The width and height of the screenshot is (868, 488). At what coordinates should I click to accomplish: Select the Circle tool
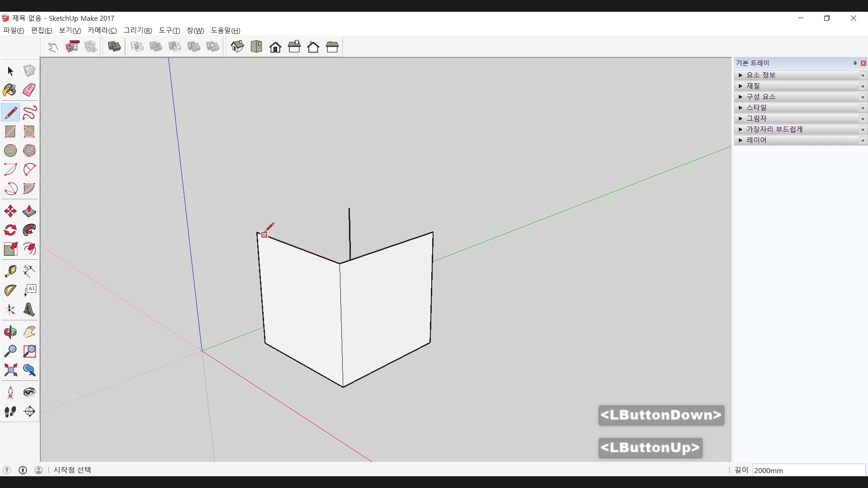click(10, 150)
